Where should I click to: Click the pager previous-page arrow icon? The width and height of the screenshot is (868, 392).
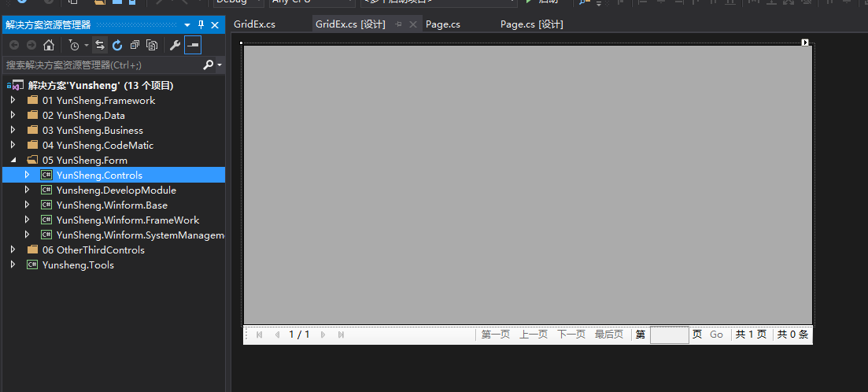coord(277,335)
